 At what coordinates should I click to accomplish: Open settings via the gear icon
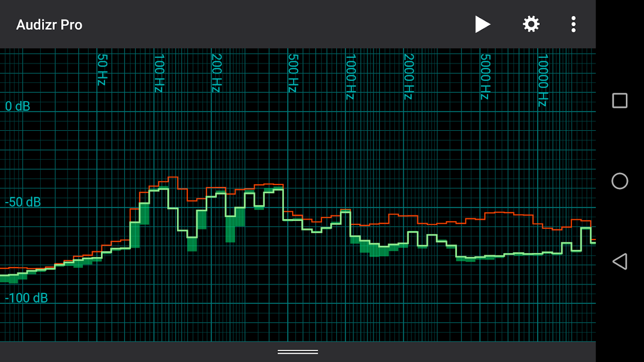(x=531, y=24)
